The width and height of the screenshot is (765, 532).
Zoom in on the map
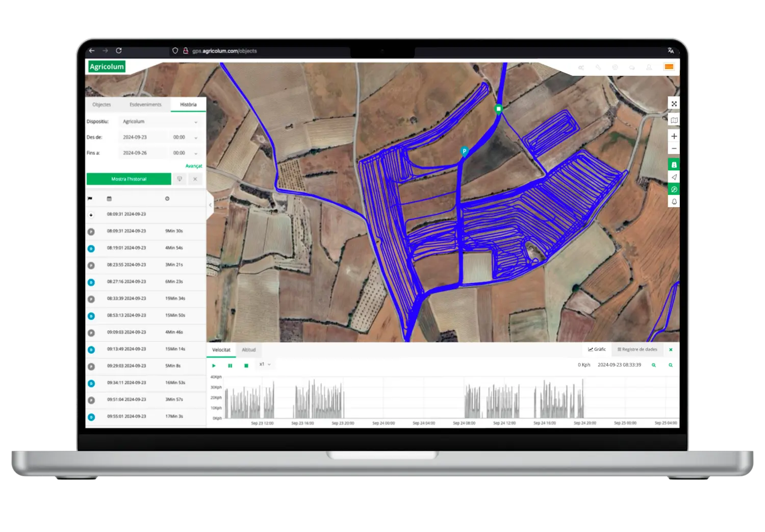tap(674, 136)
